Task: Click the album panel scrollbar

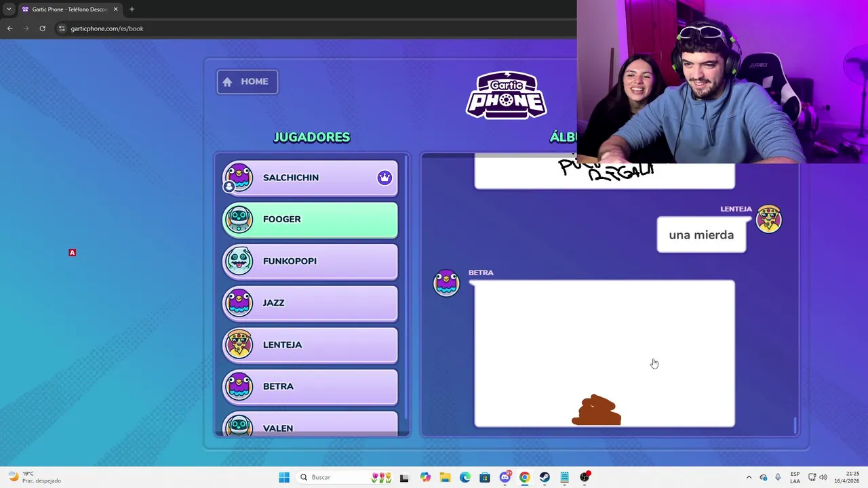Action: click(795, 426)
